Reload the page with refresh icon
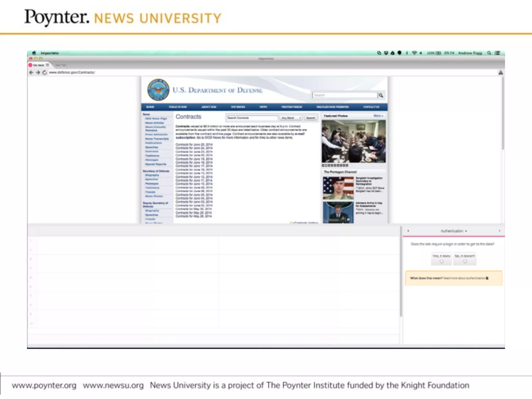This screenshot has height=399, width=532. coord(45,72)
